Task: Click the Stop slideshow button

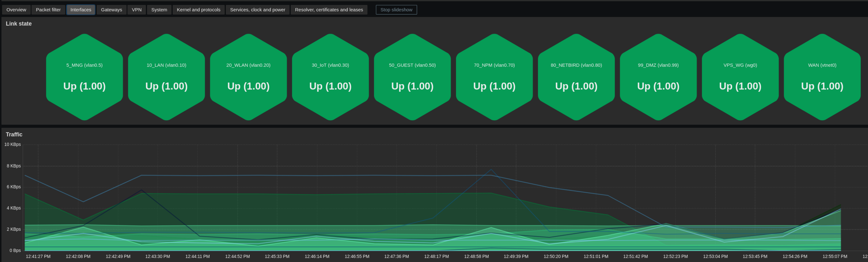Action: [x=396, y=10]
